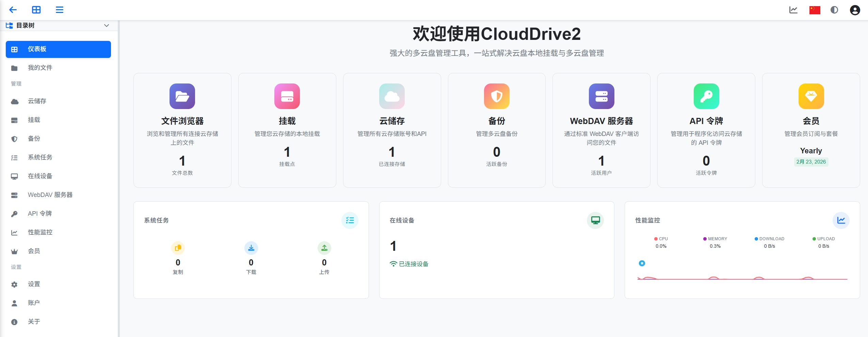The width and height of the screenshot is (868, 337).
Task: Click the back arrow icon
Action: [13, 10]
